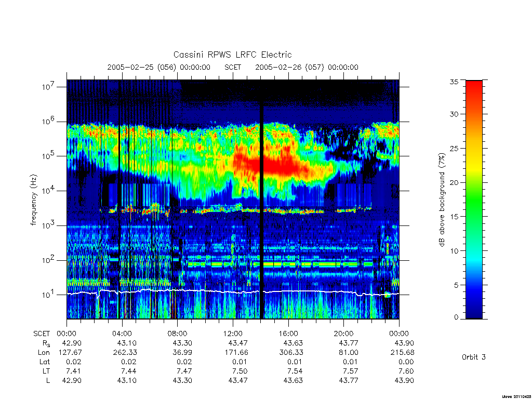Screen dimensions: 532x399
Task: Click the colorbar tick value 20
Action: coord(454,182)
